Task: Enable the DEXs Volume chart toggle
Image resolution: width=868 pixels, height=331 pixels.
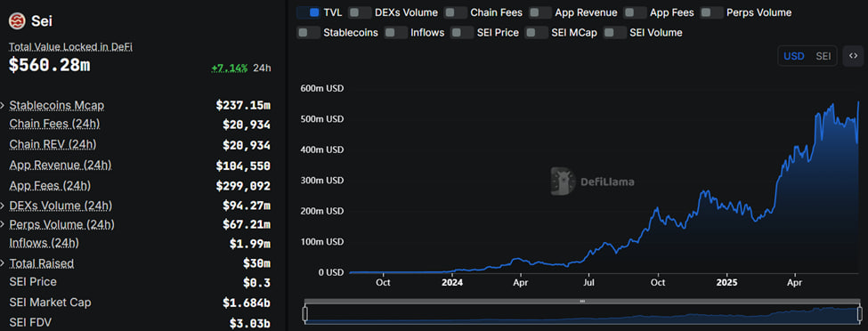Action: 360,12
